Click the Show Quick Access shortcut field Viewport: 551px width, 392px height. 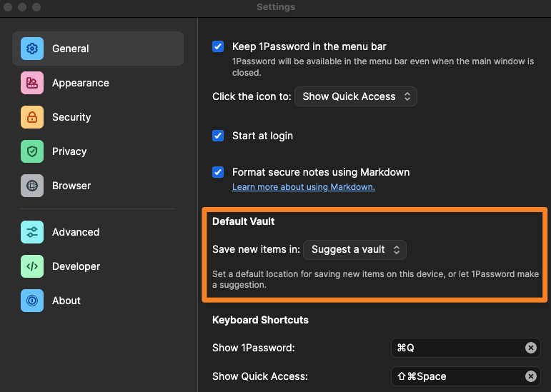pyautogui.click(x=457, y=376)
